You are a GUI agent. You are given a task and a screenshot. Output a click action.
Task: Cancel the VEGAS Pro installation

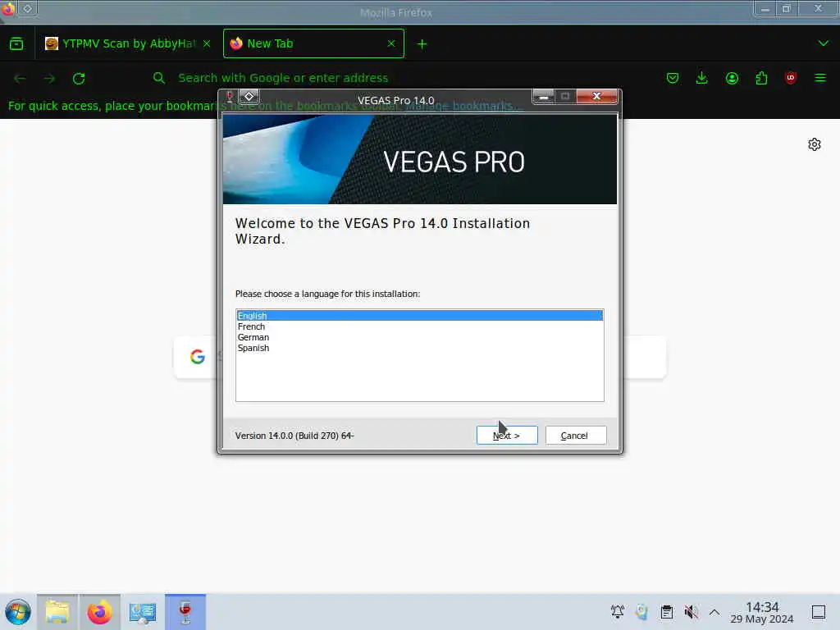coord(576,435)
